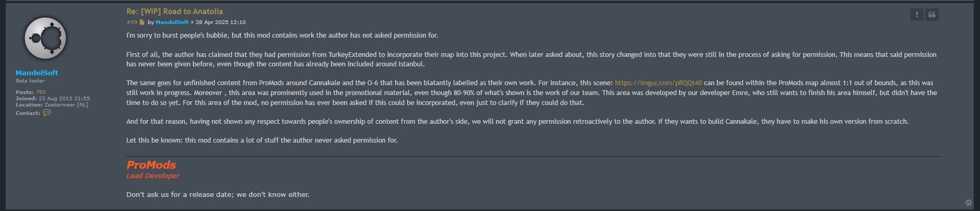The height and width of the screenshot is (211, 980).
Task: Click the contact speech bubble icon
Action: (x=47, y=113)
